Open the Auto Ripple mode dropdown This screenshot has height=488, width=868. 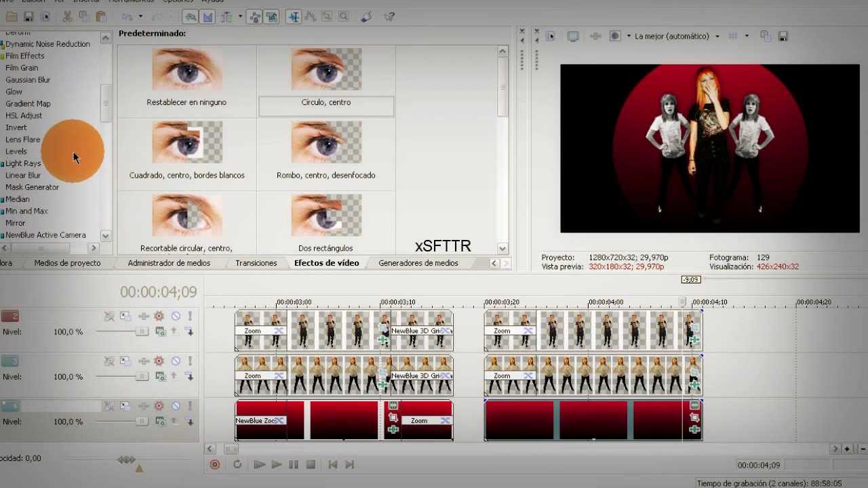click(239, 16)
